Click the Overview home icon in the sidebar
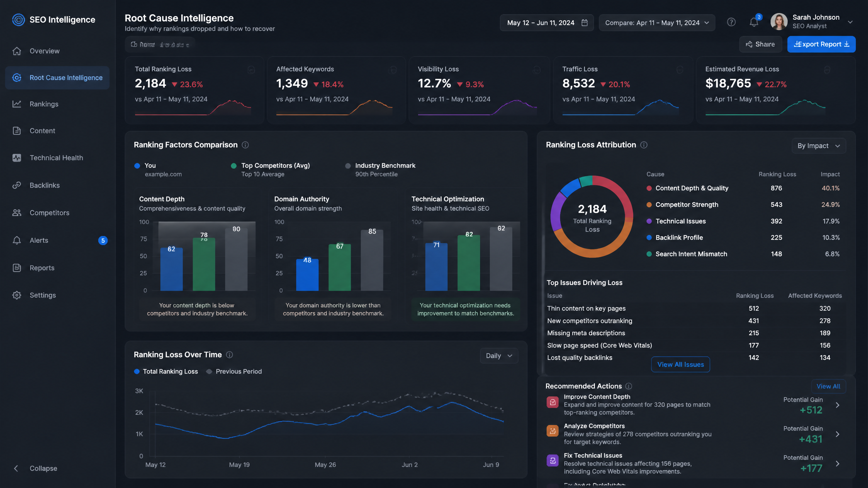 click(17, 51)
